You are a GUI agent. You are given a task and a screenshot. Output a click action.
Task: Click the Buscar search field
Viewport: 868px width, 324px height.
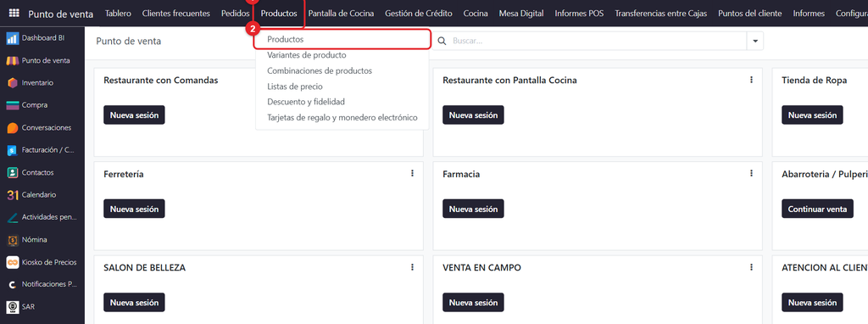[x=598, y=41]
